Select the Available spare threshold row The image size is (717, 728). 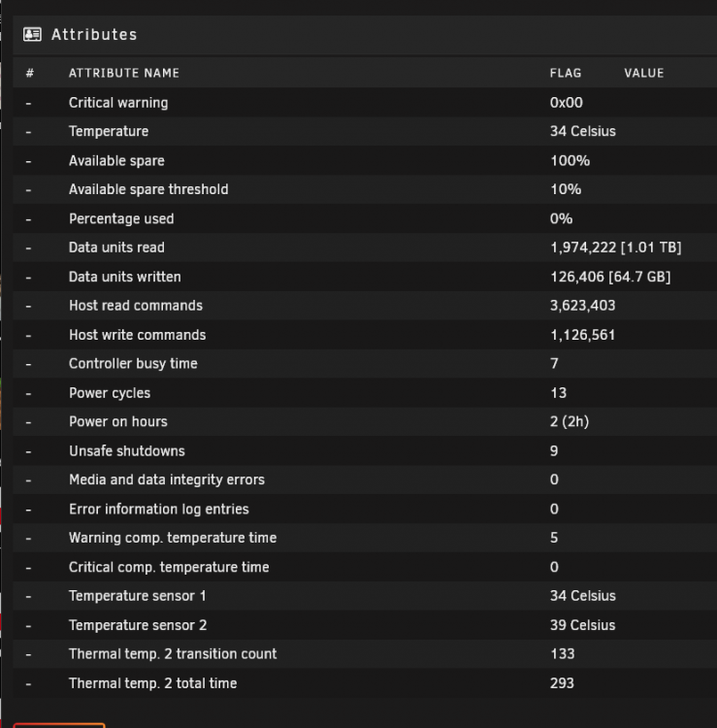(365, 189)
